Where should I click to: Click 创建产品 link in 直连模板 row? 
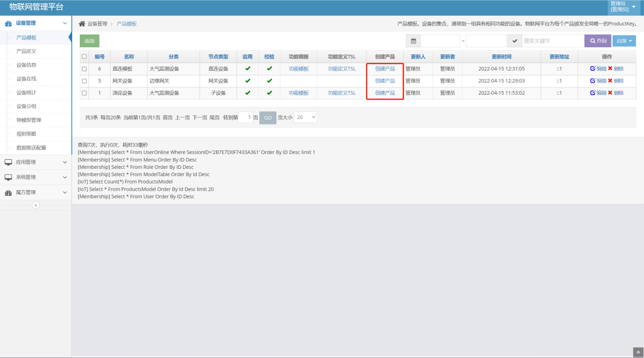385,69
